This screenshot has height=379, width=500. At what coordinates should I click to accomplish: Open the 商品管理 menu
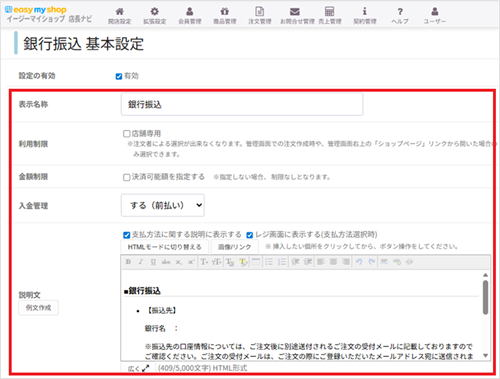point(225,16)
